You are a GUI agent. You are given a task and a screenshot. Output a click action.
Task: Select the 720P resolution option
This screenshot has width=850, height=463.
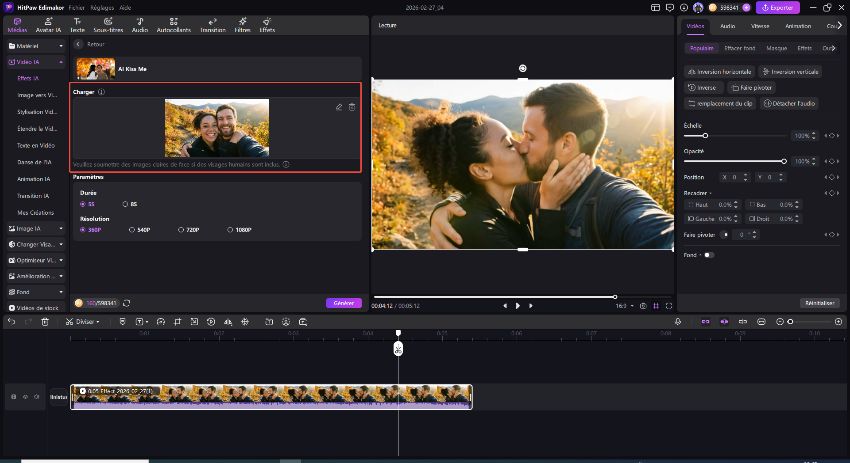[181, 230]
